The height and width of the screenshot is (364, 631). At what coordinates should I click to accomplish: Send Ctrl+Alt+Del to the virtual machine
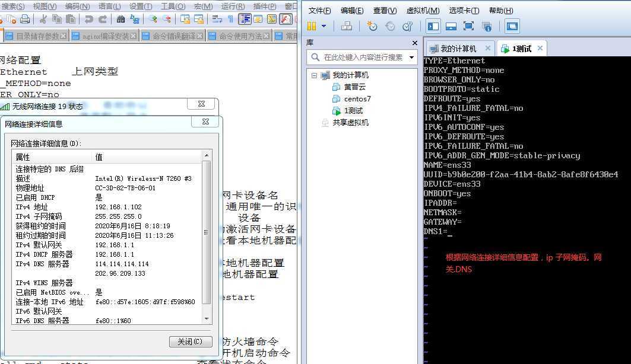(x=347, y=26)
